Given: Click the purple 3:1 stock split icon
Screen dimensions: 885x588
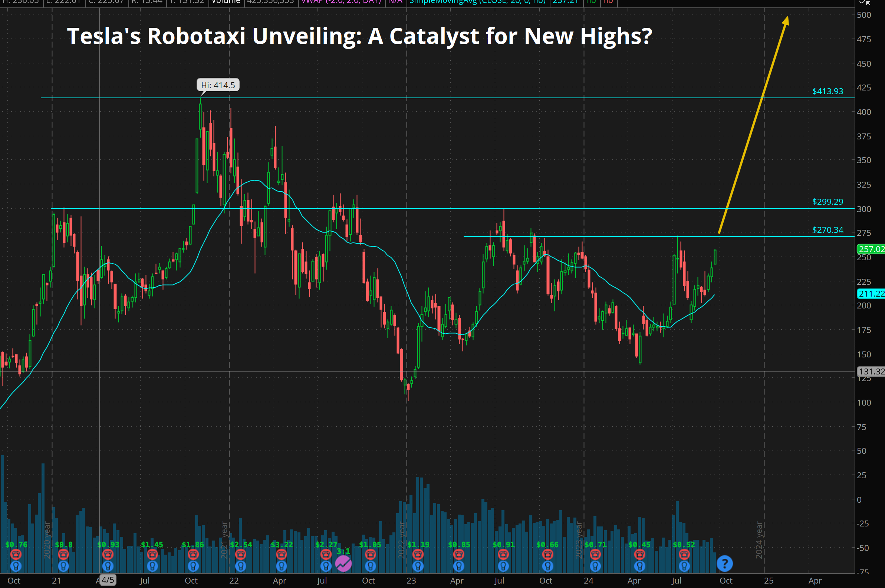Looking at the screenshot, I should (x=343, y=563).
